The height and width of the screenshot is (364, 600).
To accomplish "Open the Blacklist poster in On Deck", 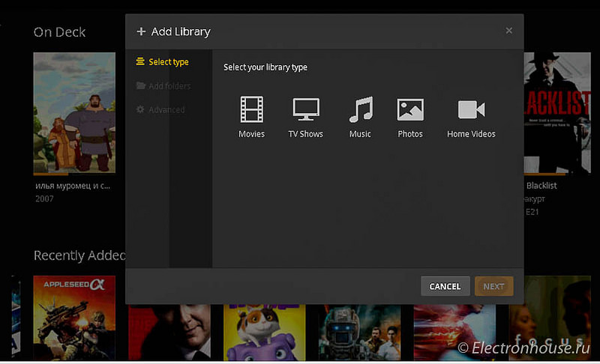I will click(557, 113).
